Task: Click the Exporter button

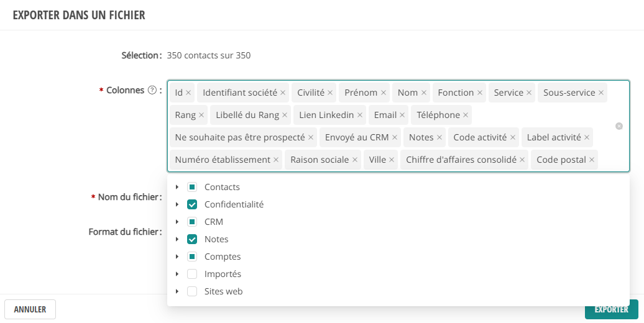Action: coord(612,309)
